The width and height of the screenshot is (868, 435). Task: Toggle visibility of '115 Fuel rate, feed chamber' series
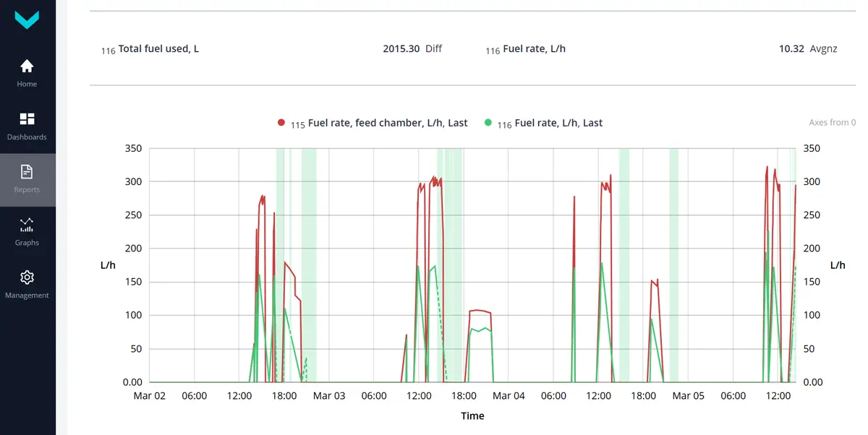coord(380,123)
